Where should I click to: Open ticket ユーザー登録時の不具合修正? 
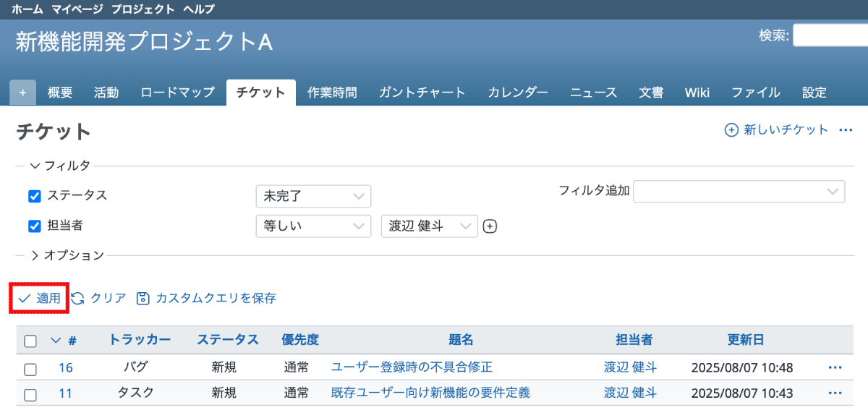(412, 367)
